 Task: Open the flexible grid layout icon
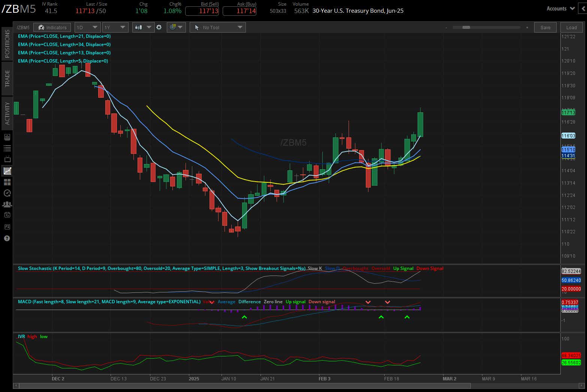coord(7,182)
